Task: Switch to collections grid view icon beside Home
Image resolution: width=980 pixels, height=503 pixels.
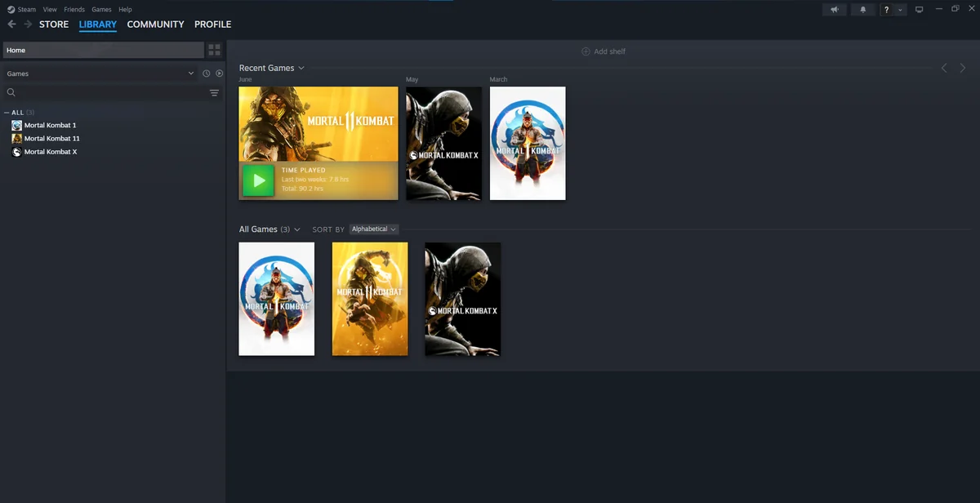Action: [215, 50]
